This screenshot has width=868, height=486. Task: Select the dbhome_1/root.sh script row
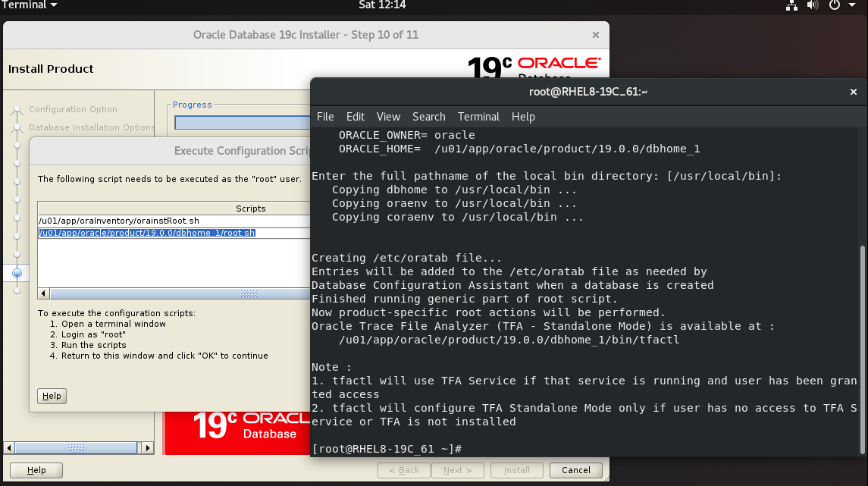pyautogui.click(x=174, y=233)
